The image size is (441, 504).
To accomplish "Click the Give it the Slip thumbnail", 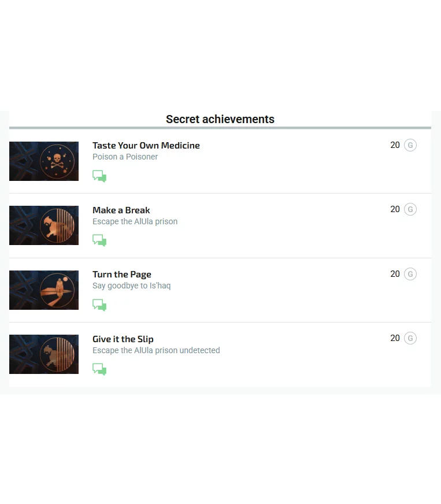I will click(44, 354).
